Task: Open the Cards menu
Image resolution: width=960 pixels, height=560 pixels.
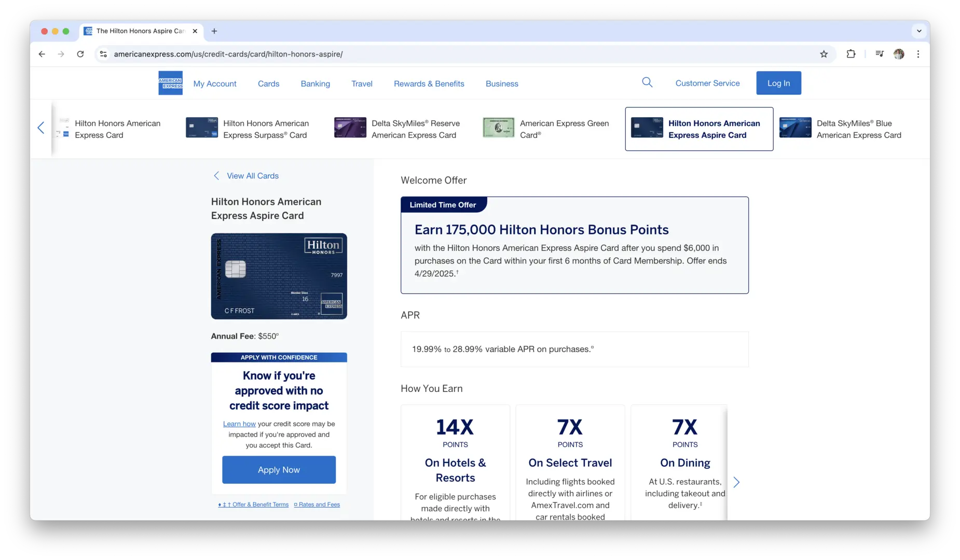Action: tap(268, 83)
